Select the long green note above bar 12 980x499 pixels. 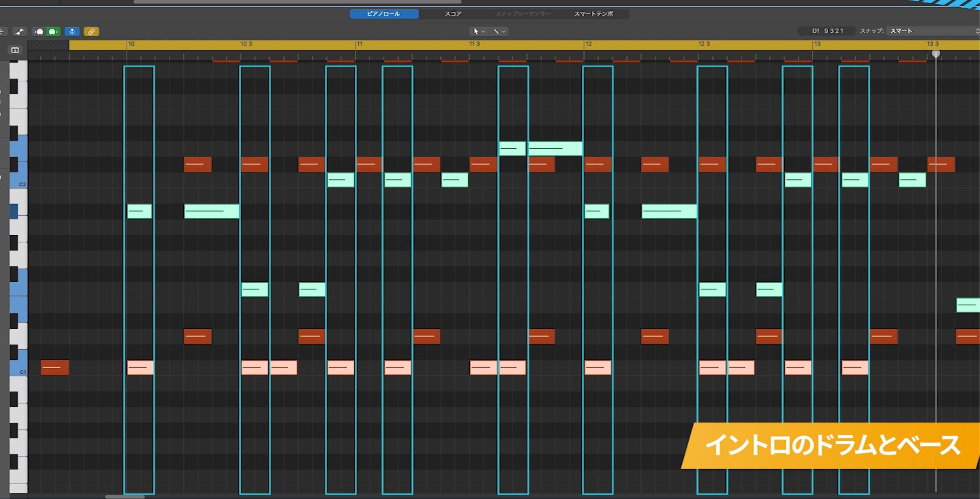tap(555, 149)
